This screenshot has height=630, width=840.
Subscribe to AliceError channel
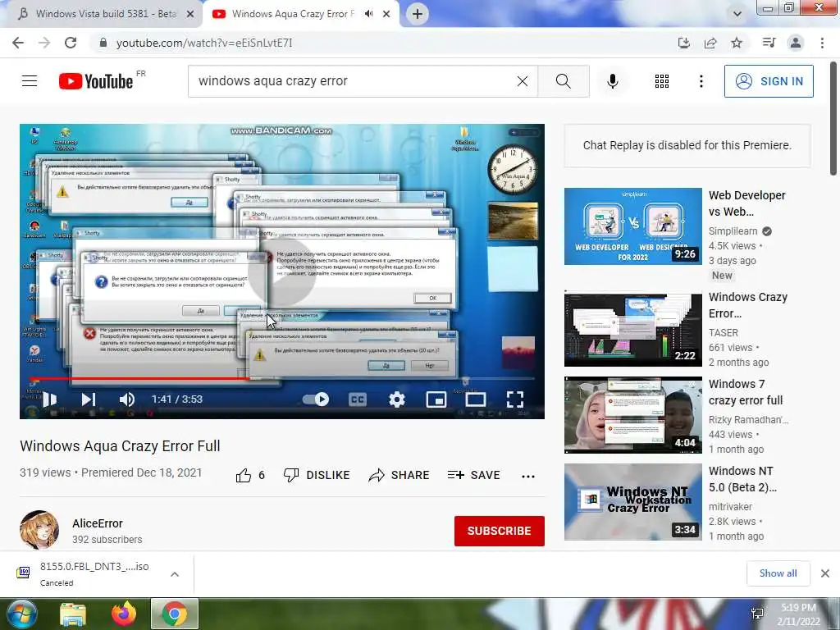500,531
